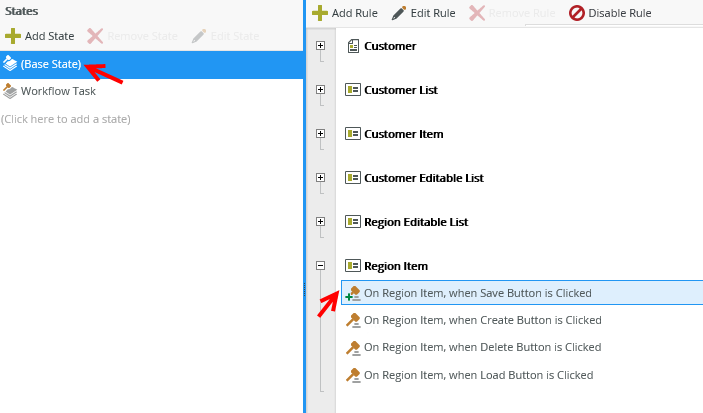
Task: Expand the Customer List node
Action: (320, 90)
